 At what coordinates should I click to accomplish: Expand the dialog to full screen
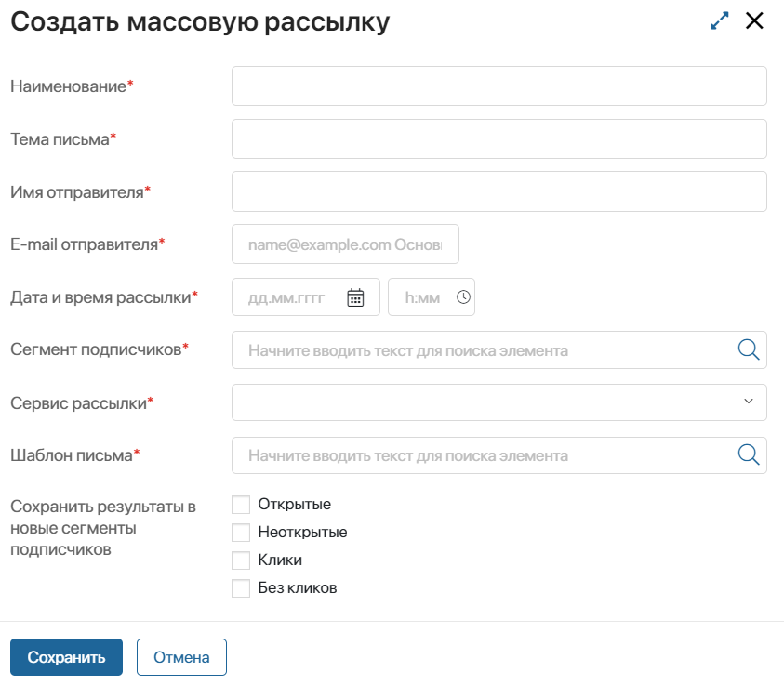[720, 21]
